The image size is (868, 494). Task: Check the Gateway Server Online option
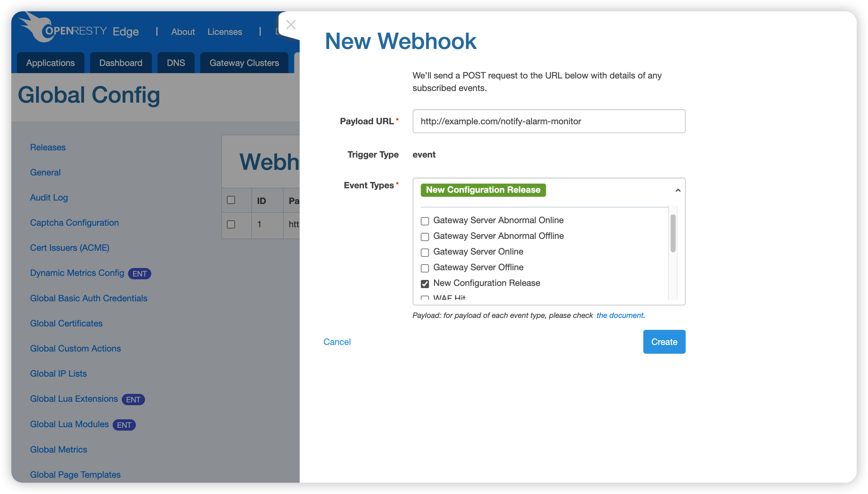tap(425, 252)
